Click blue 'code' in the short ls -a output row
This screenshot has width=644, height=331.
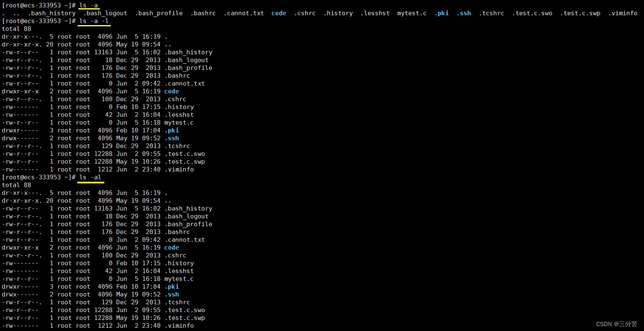279,13
